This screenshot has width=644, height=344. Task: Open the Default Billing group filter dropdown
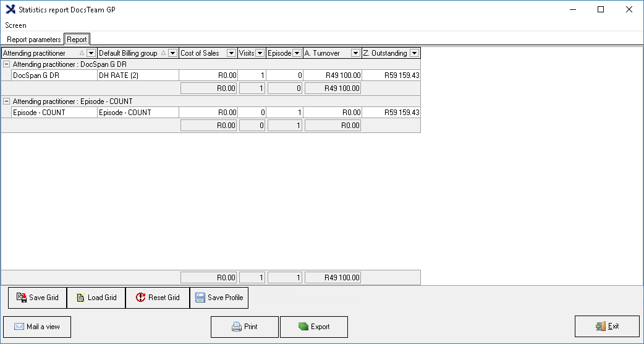click(x=172, y=53)
